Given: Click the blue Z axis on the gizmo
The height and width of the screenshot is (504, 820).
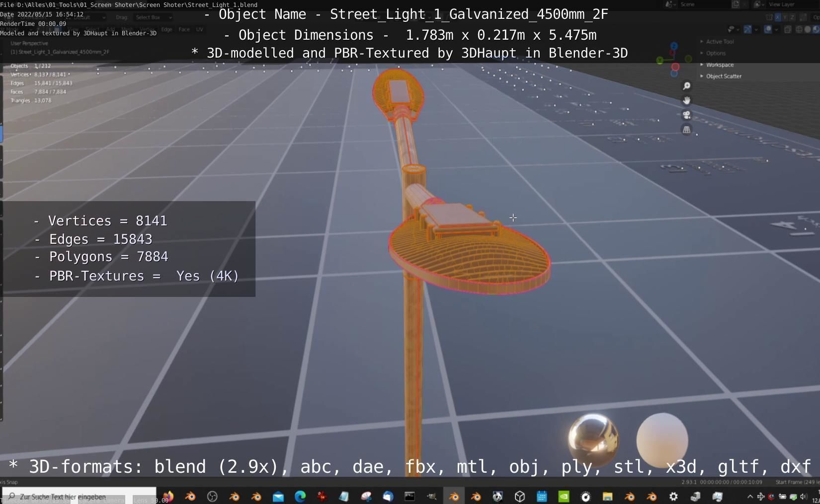Looking at the screenshot, I should coord(674,46).
